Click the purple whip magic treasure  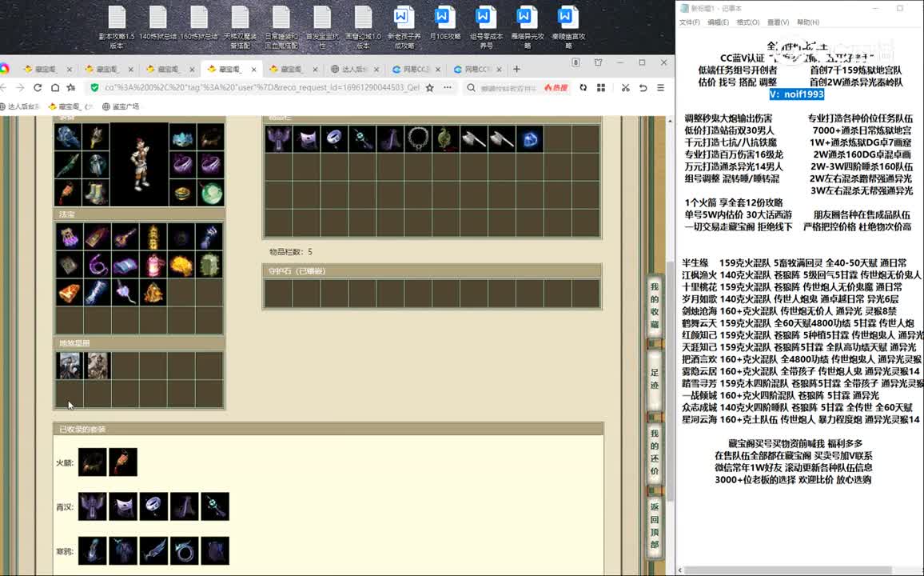tap(98, 266)
